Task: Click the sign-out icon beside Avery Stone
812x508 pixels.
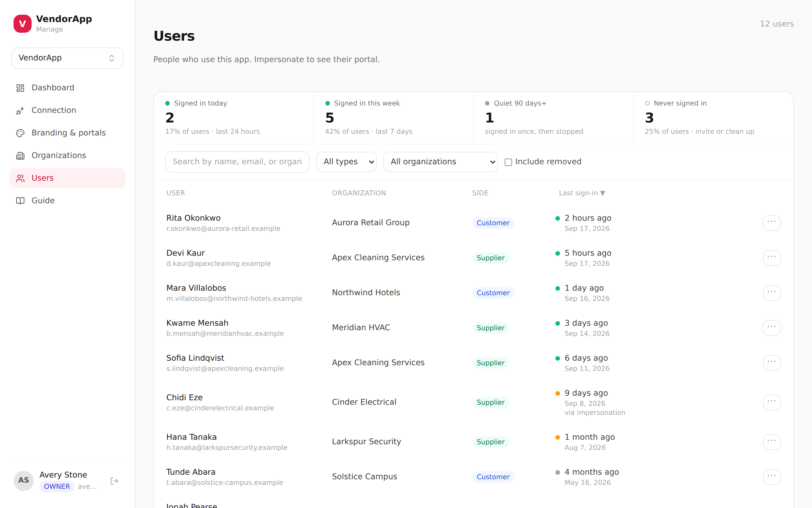Action: [x=114, y=481]
